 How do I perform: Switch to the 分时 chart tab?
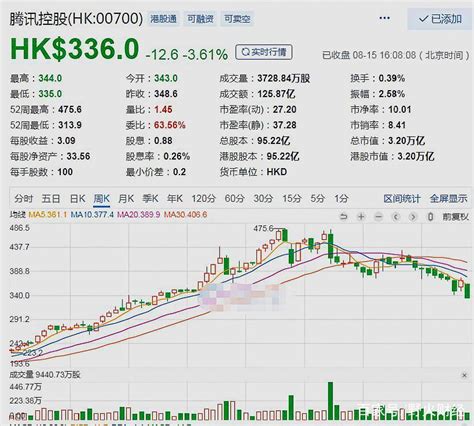tap(24, 199)
